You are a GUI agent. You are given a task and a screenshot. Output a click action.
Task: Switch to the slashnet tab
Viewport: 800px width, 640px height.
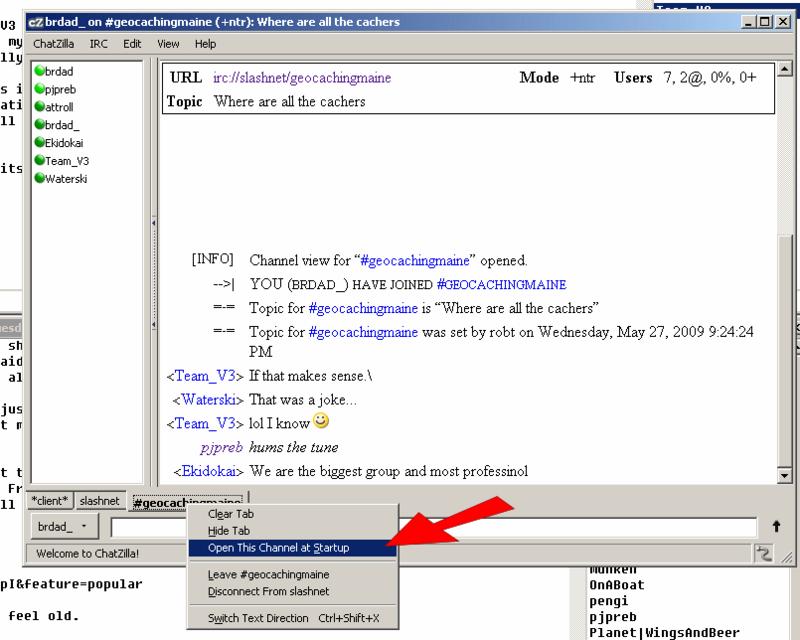point(100,500)
